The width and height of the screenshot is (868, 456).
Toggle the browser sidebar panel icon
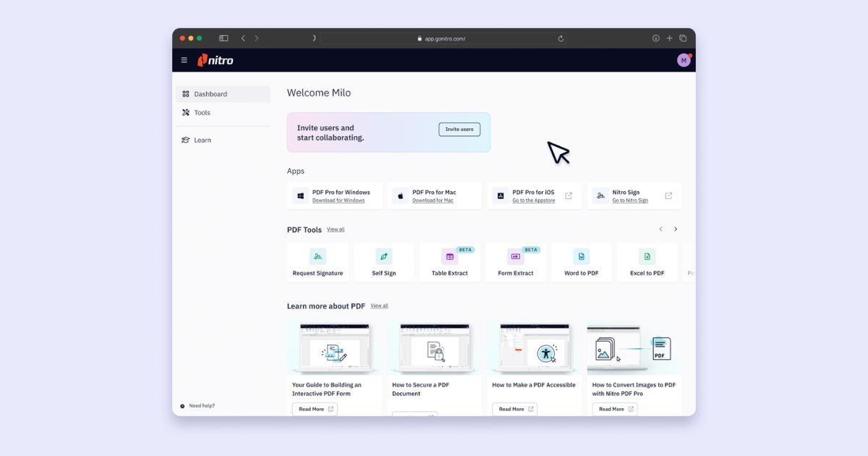pos(224,38)
